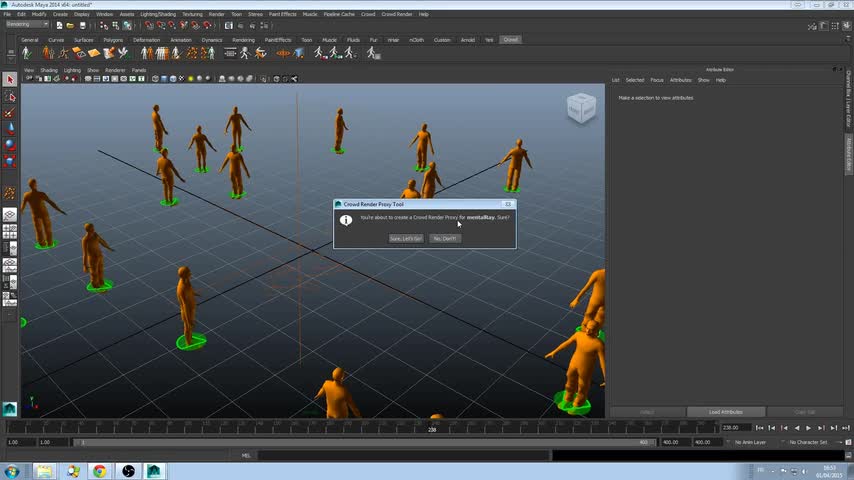
Task: Click the Channel Box / Layer Editor side tab
Action: click(849, 92)
